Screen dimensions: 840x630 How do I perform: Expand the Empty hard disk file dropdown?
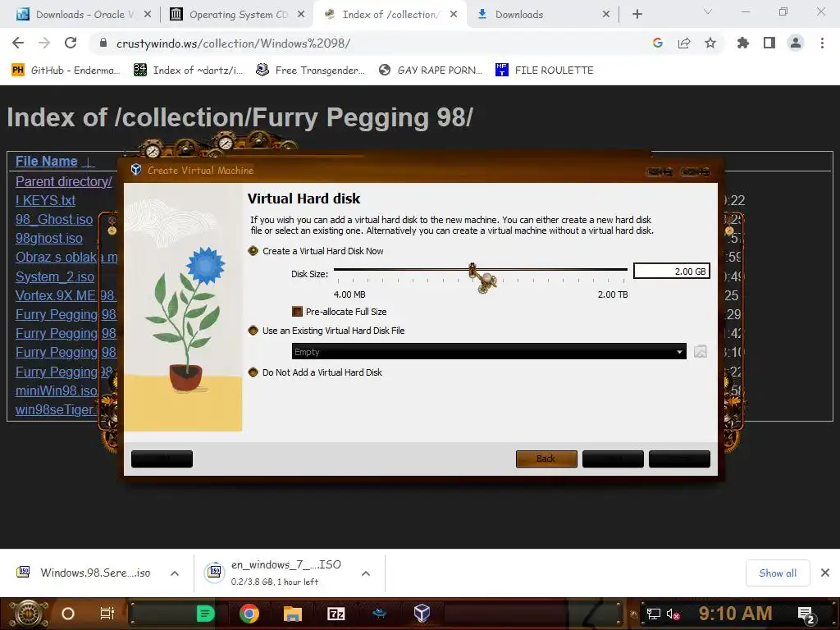489,351
